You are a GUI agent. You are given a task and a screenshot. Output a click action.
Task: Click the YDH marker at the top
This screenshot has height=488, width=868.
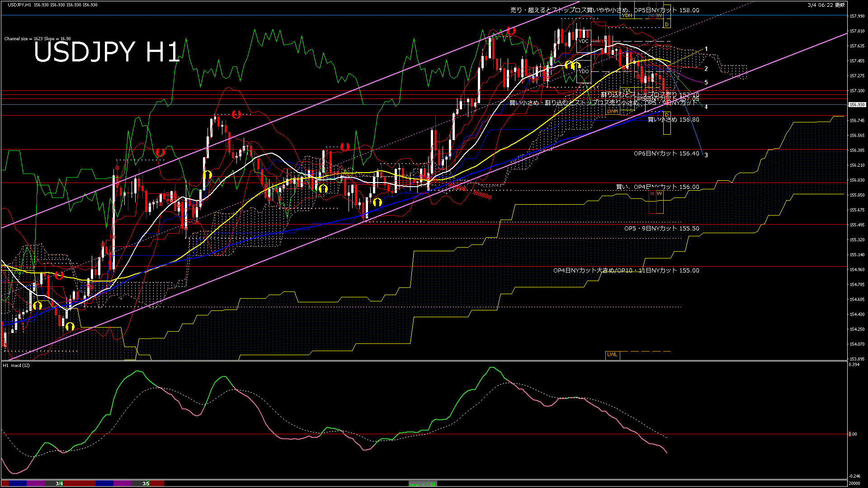pyautogui.click(x=627, y=15)
